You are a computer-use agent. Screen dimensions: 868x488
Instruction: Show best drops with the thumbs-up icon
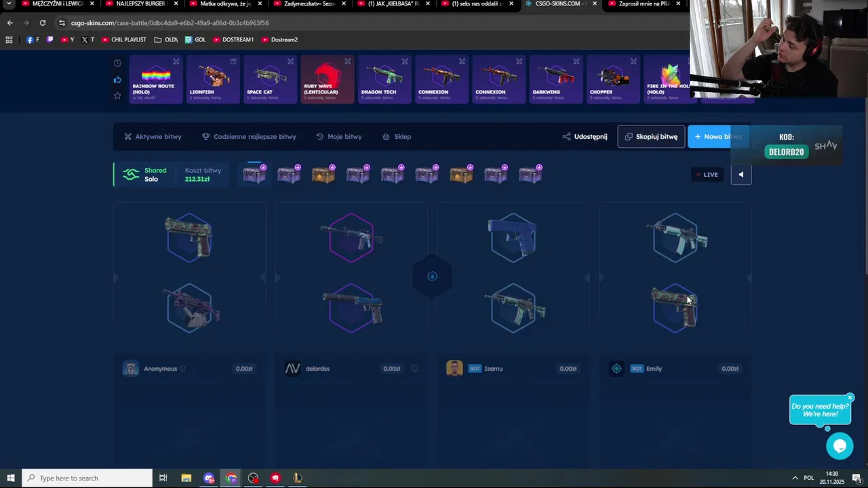click(117, 79)
